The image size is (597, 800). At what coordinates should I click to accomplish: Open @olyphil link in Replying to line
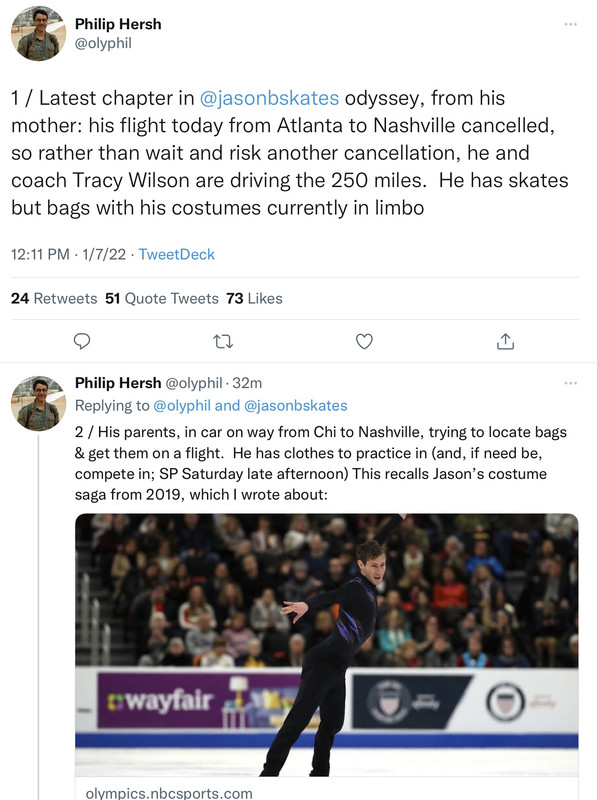click(x=182, y=406)
